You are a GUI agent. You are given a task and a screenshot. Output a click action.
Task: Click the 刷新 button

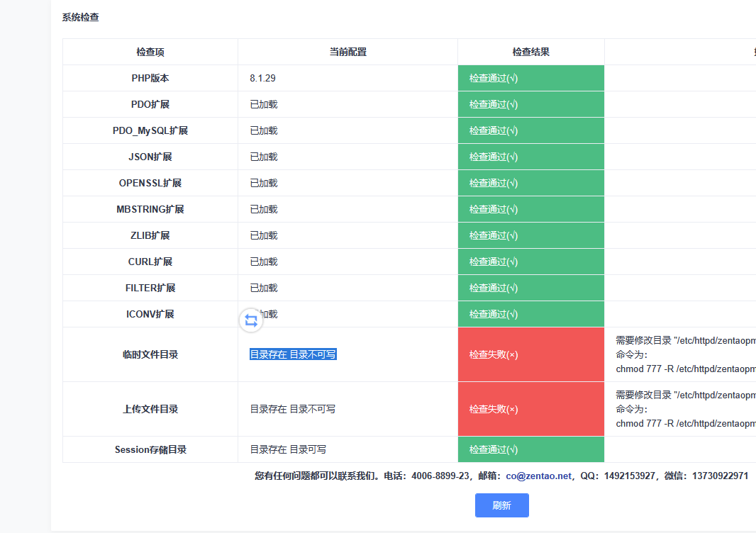click(501, 505)
